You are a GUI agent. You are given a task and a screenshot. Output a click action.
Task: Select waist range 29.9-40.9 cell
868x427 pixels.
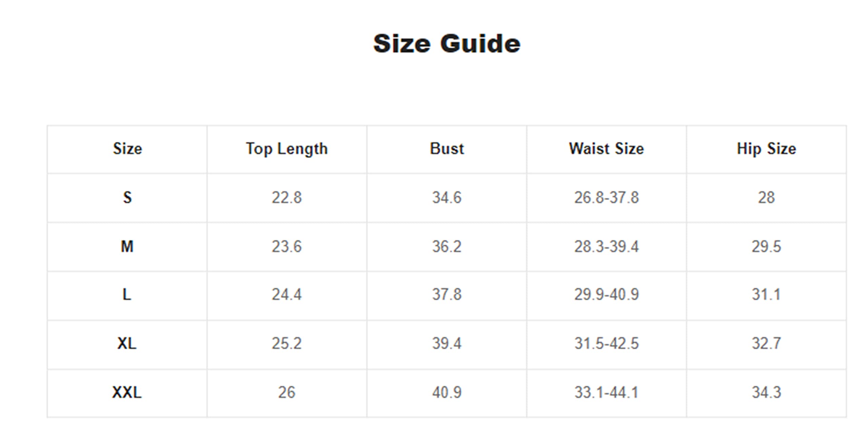coord(606,294)
